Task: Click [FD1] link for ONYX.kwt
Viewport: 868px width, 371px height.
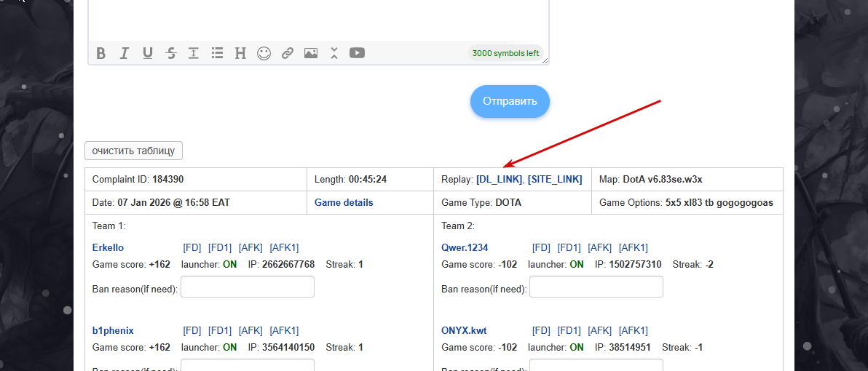Action: [569, 331]
